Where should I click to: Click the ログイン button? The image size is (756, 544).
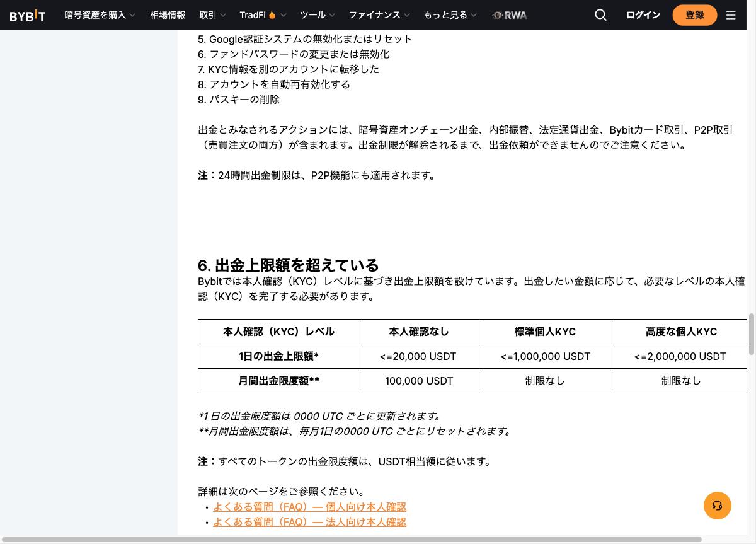[x=643, y=15]
